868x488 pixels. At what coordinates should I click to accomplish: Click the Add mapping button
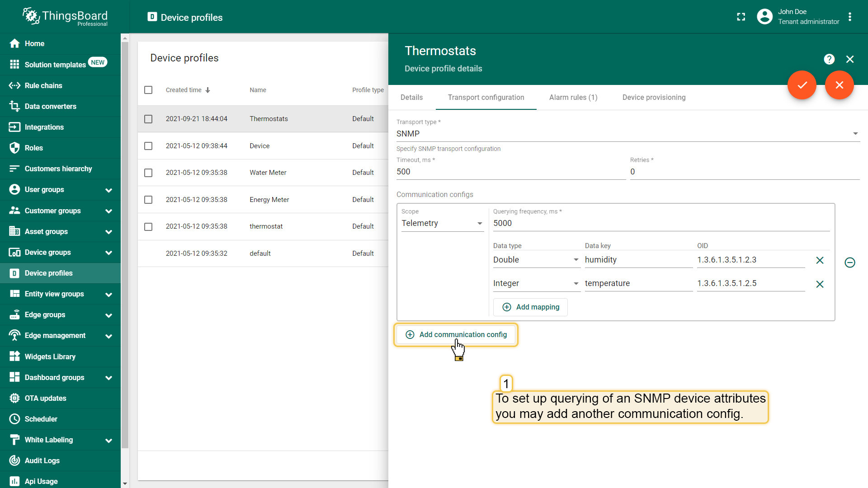[530, 307]
